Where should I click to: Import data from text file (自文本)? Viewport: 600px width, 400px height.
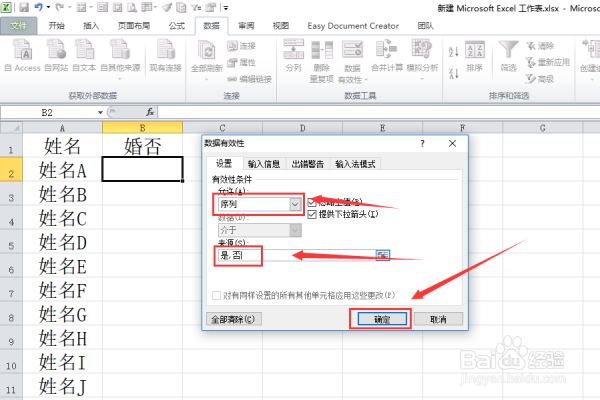coord(84,56)
